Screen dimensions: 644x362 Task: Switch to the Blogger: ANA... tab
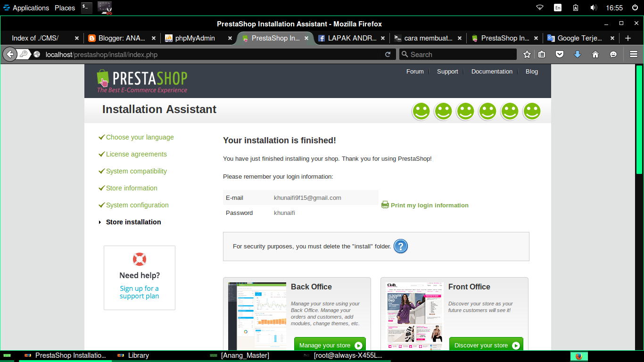[x=122, y=38]
